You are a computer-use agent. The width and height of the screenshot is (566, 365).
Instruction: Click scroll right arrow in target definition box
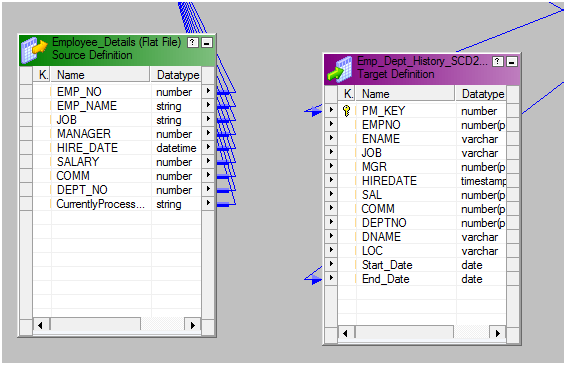(x=498, y=333)
